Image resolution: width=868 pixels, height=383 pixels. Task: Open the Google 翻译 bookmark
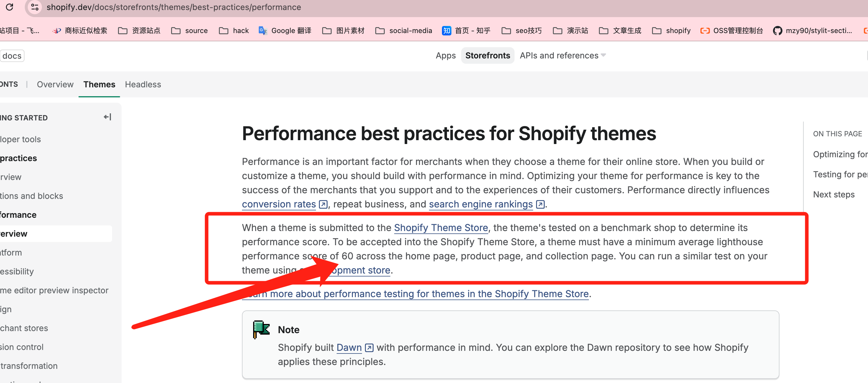(285, 30)
